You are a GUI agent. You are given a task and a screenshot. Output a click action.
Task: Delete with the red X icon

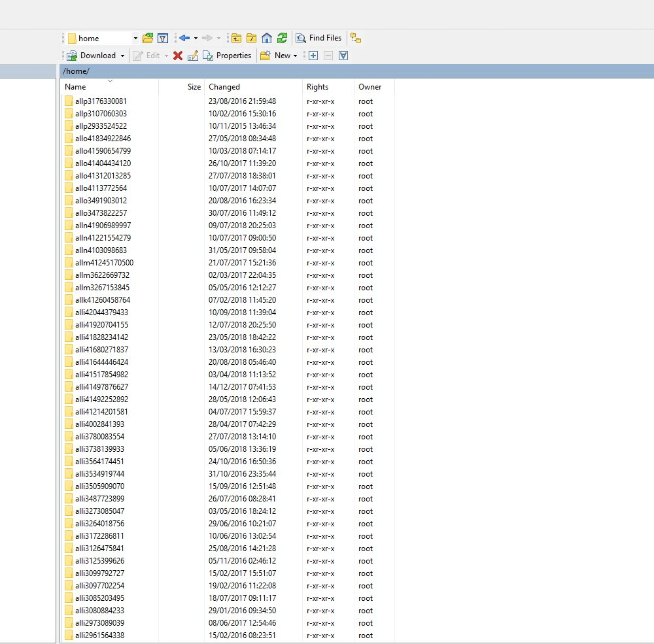pos(178,56)
